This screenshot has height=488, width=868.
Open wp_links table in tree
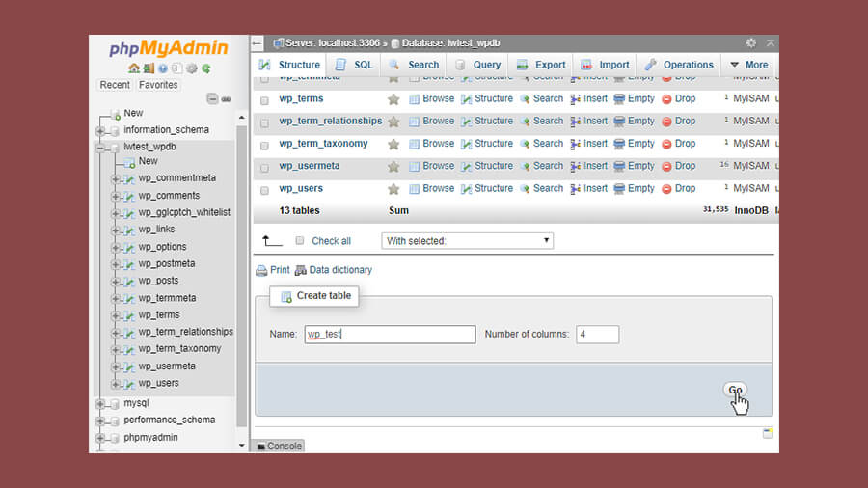[156, 230]
